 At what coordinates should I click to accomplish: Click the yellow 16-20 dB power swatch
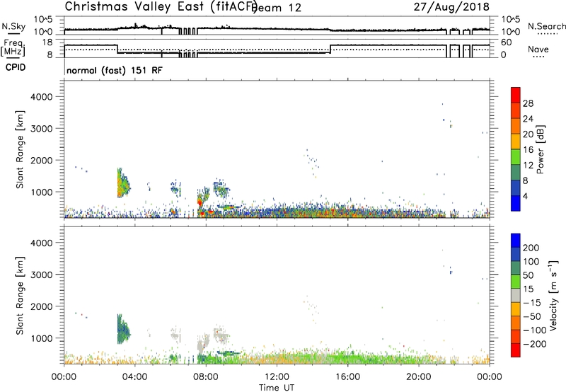[x=516, y=142]
